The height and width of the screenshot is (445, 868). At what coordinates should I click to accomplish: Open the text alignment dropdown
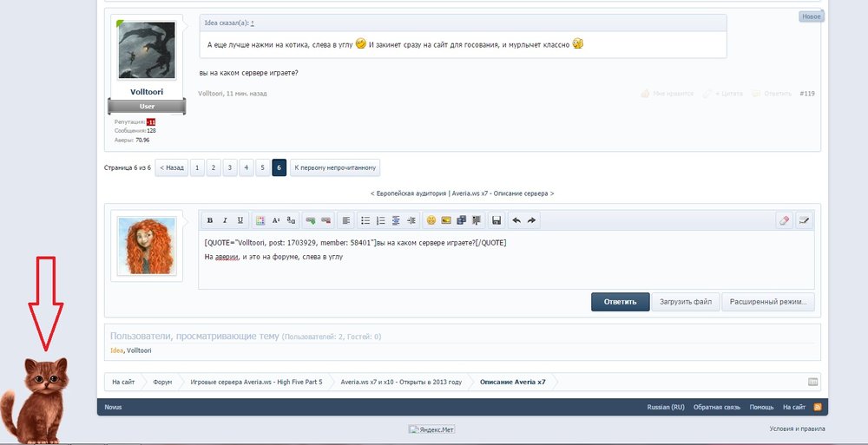pos(345,220)
